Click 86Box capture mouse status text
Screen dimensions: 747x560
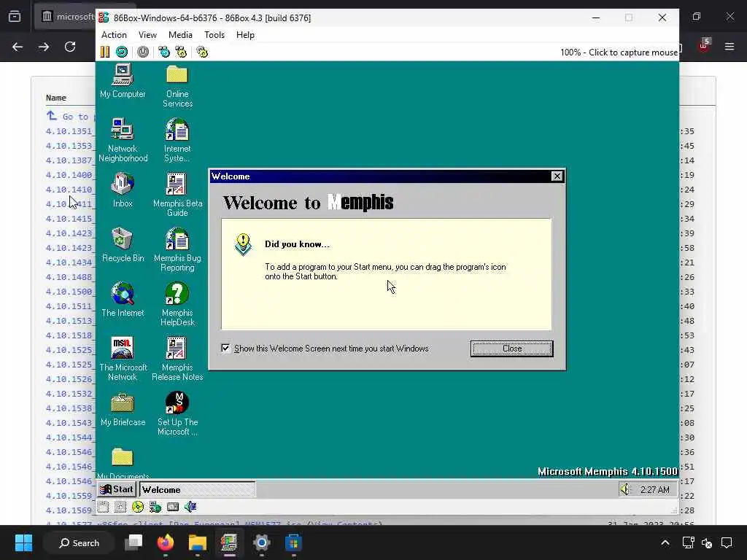(619, 52)
